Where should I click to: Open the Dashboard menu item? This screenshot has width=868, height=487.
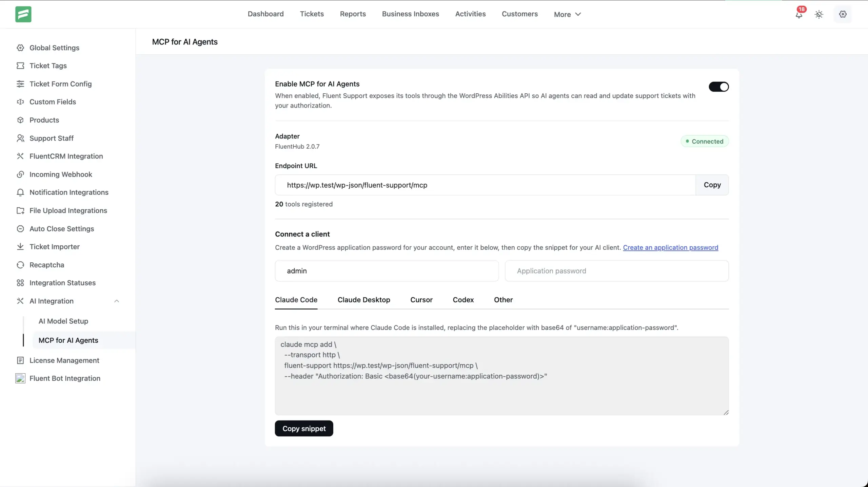click(x=265, y=14)
